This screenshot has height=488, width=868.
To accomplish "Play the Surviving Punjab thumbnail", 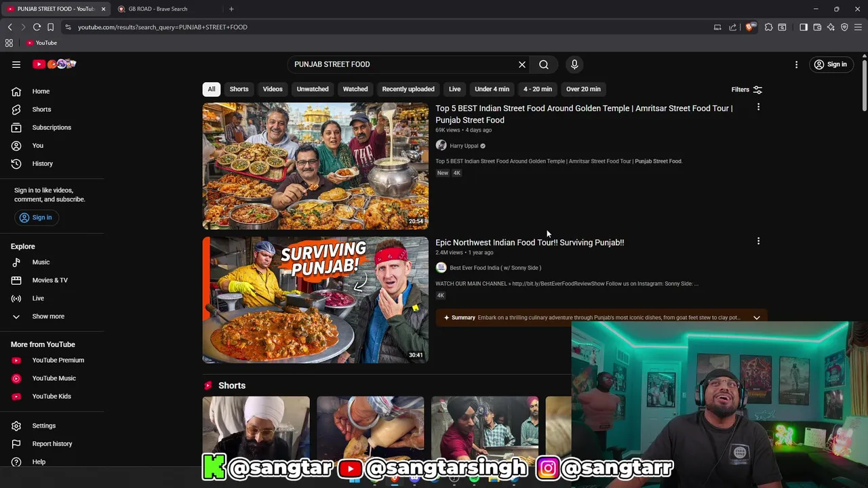I will [315, 300].
